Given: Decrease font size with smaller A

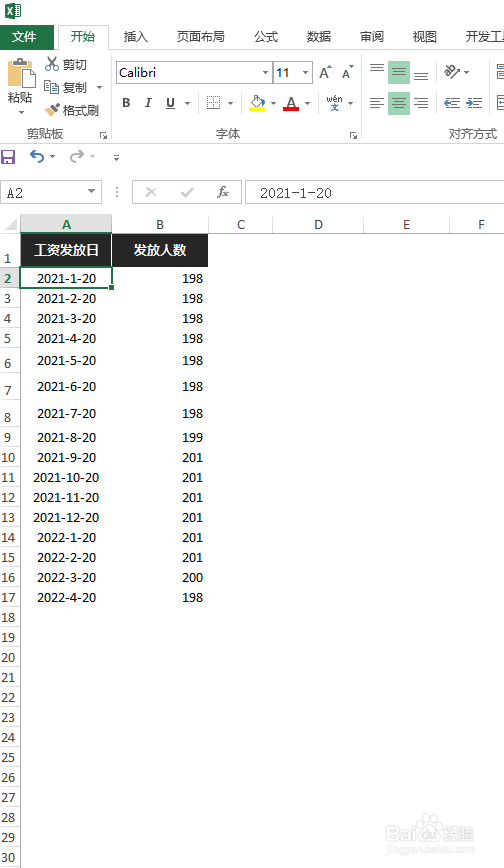Looking at the screenshot, I should click(347, 73).
